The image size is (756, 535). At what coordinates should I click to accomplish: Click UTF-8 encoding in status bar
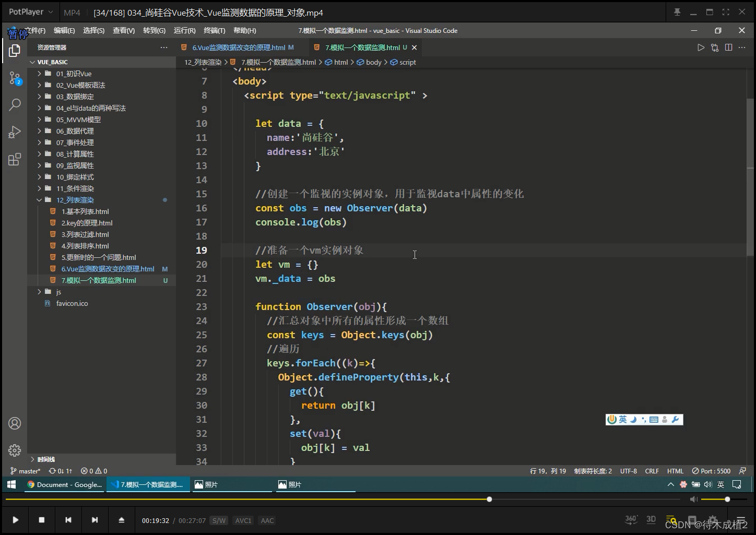pyautogui.click(x=628, y=471)
